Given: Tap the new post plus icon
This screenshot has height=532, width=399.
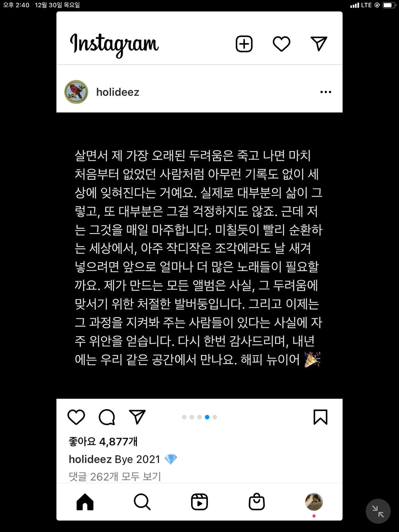Looking at the screenshot, I should pos(244,44).
